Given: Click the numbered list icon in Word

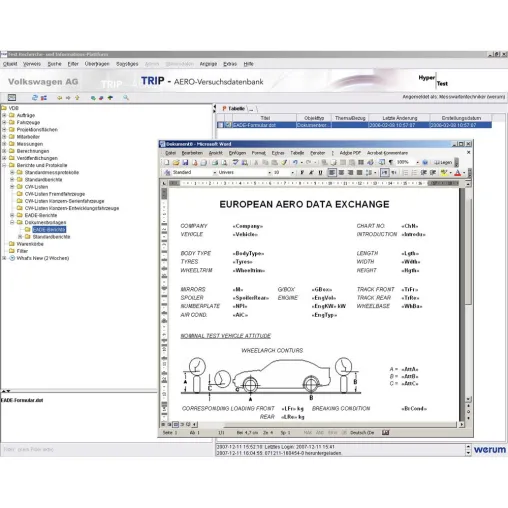Looking at the screenshot, I should (405, 172).
